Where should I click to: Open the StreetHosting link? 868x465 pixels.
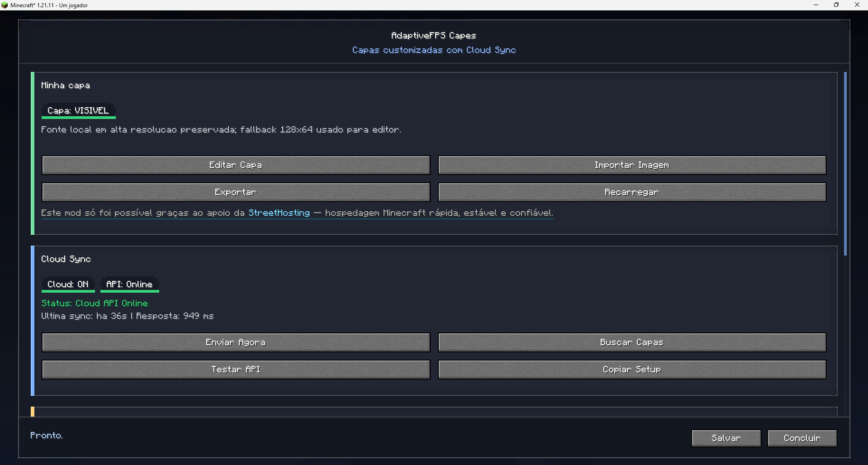click(279, 213)
